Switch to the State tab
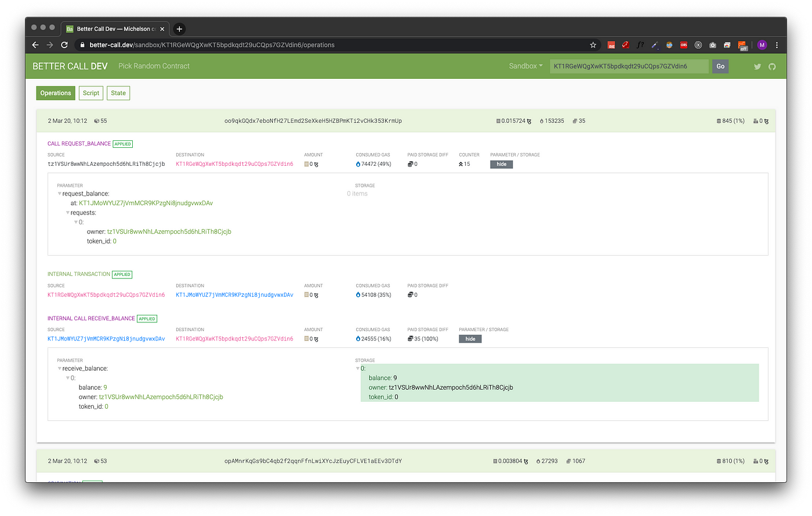 coord(118,93)
